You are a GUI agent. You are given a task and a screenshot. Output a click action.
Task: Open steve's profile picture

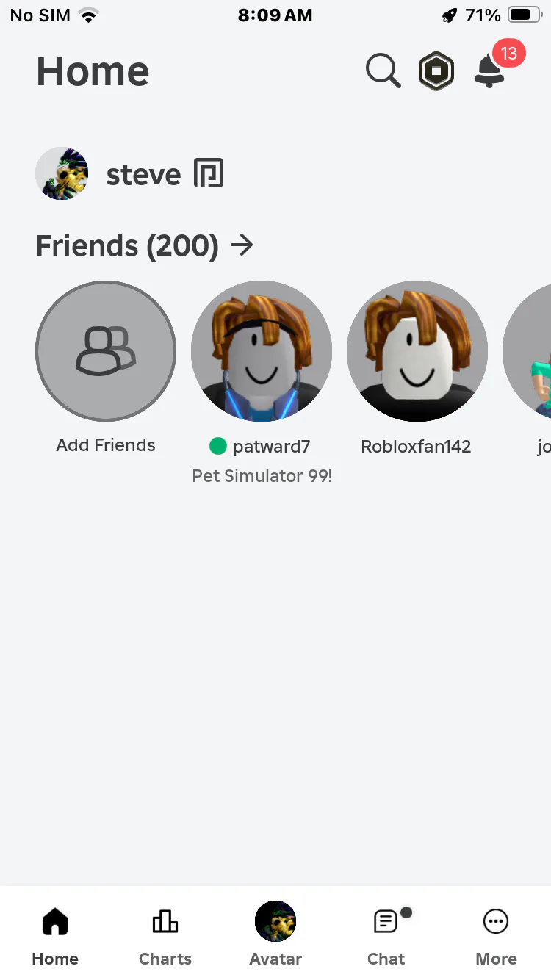tap(62, 173)
